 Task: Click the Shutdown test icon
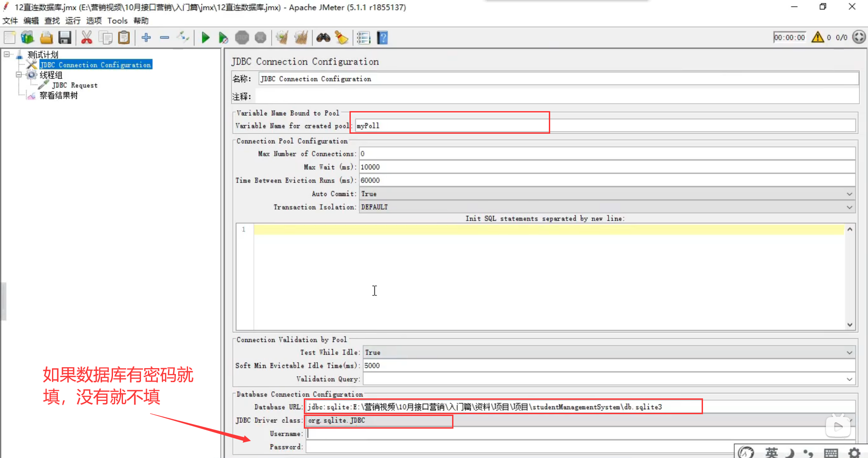pos(260,37)
